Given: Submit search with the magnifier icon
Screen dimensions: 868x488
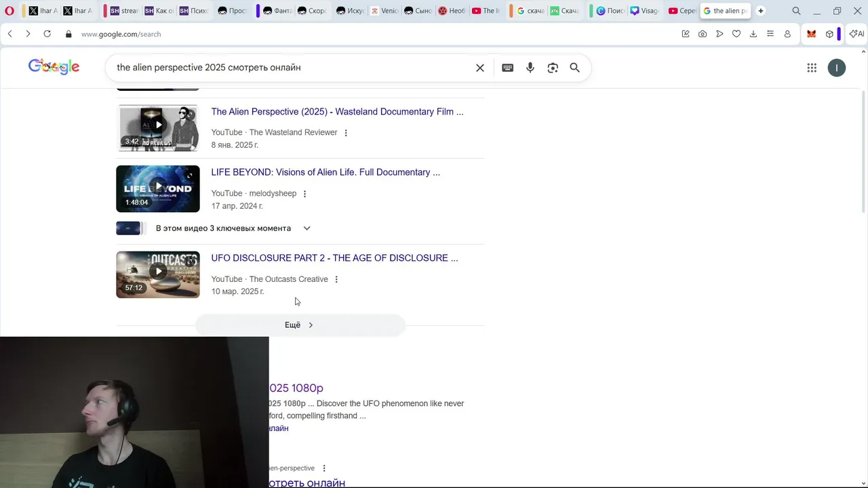Looking at the screenshot, I should [575, 68].
